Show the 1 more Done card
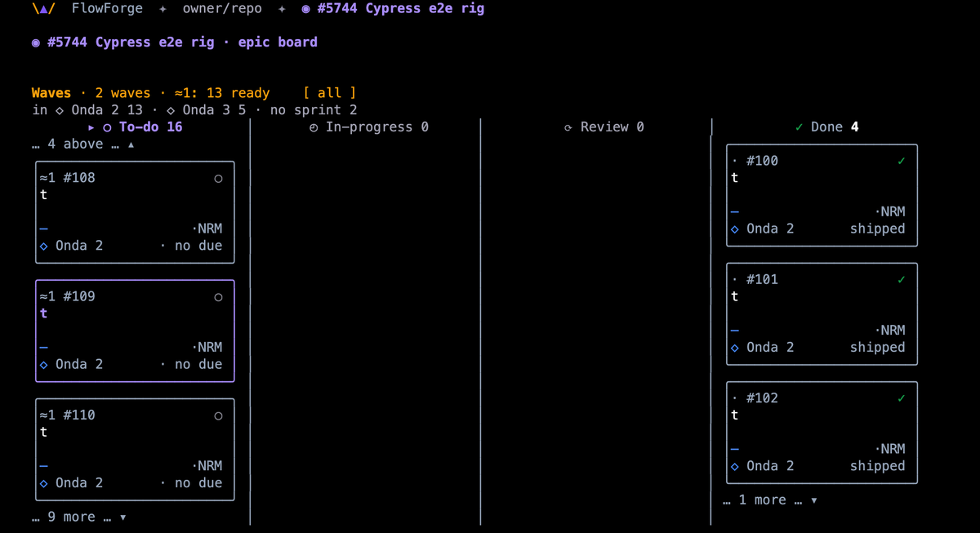 coord(770,500)
